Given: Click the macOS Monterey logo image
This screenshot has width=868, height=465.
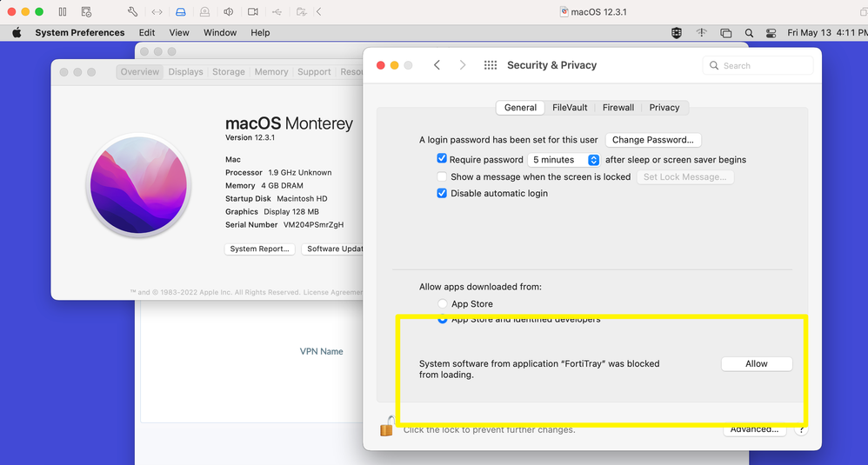Looking at the screenshot, I should tap(138, 185).
